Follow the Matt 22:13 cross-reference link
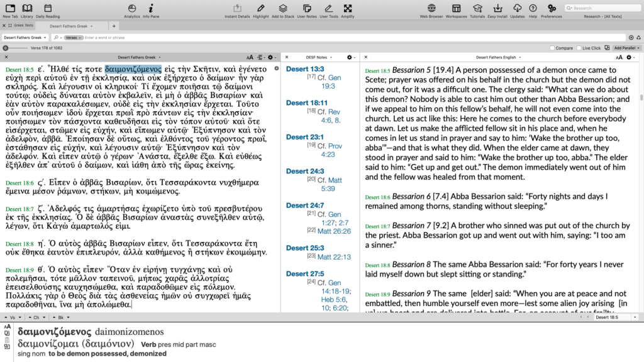The height and width of the screenshot is (362, 644). click(335, 257)
